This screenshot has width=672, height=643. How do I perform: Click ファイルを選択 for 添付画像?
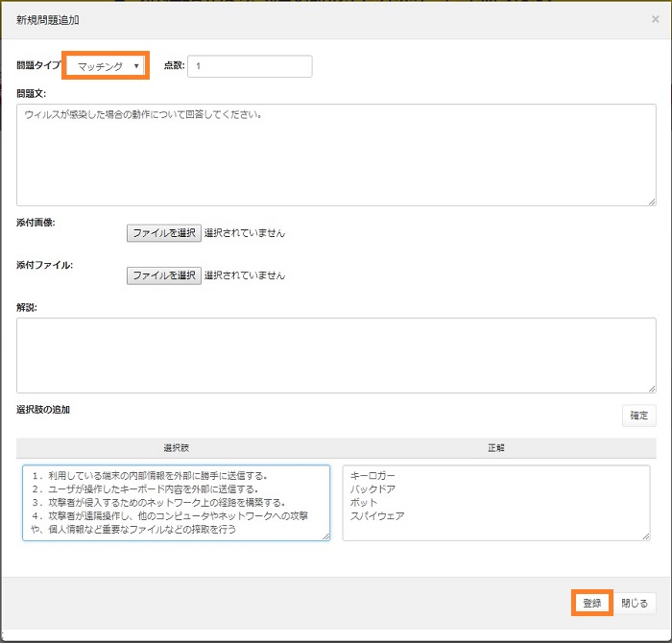pos(164,232)
